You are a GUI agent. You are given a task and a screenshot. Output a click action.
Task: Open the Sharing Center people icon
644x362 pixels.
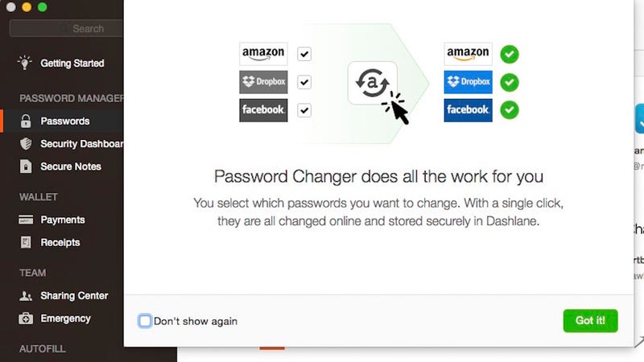(26, 296)
